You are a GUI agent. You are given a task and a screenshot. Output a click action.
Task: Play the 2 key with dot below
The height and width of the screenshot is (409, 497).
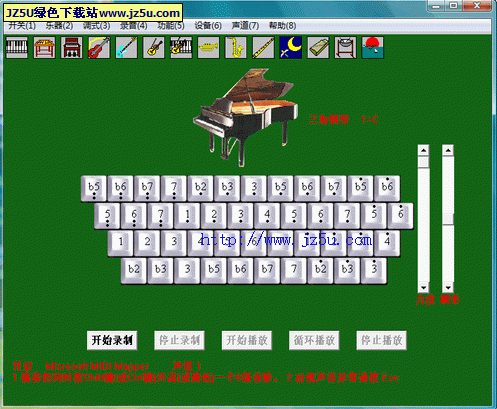pos(214,216)
